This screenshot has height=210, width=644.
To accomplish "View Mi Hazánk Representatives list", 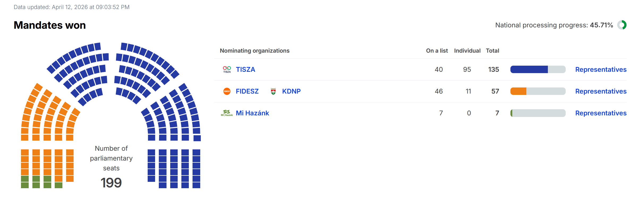I will pos(601,113).
